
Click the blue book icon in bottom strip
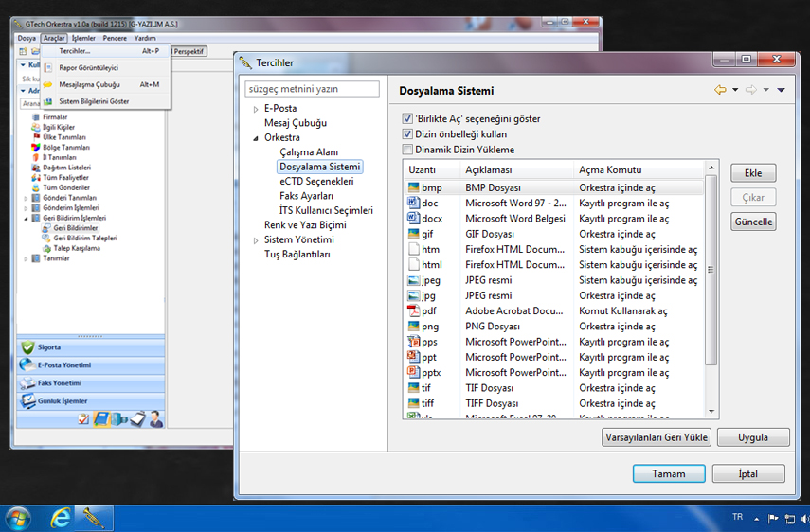[x=102, y=419]
